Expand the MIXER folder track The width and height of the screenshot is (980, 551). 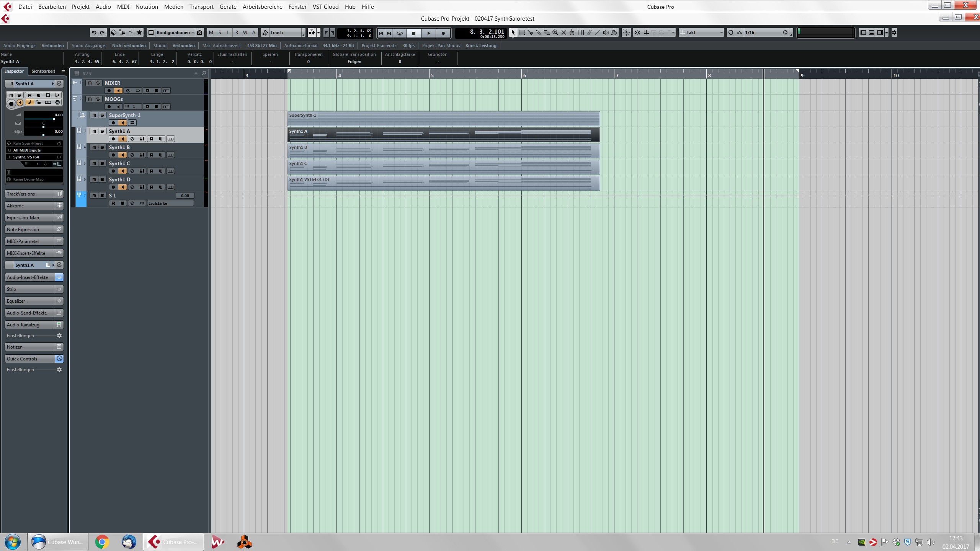(75, 83)
